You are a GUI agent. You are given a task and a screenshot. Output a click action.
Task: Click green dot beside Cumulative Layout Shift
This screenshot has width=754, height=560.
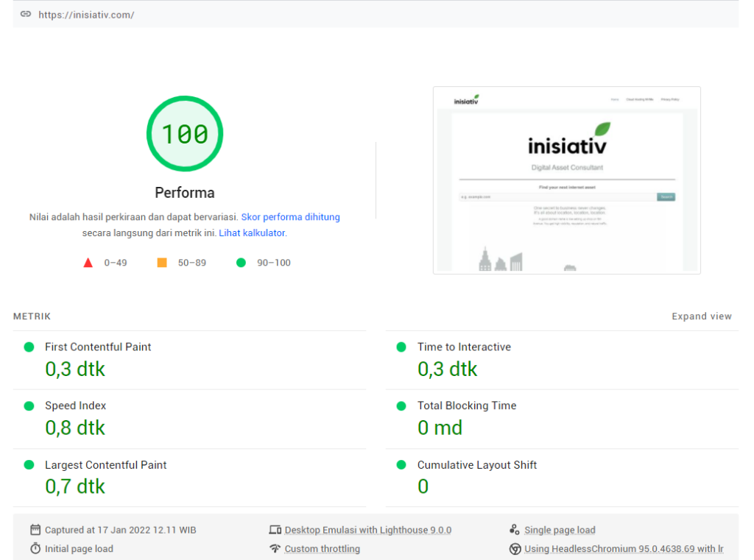coord(401,465)
